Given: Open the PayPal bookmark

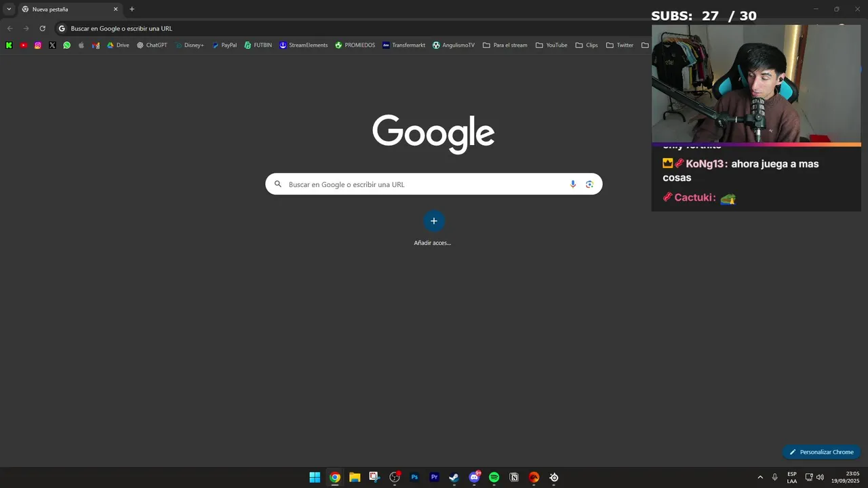Looking at the screenshot, I should coord(224,45).
